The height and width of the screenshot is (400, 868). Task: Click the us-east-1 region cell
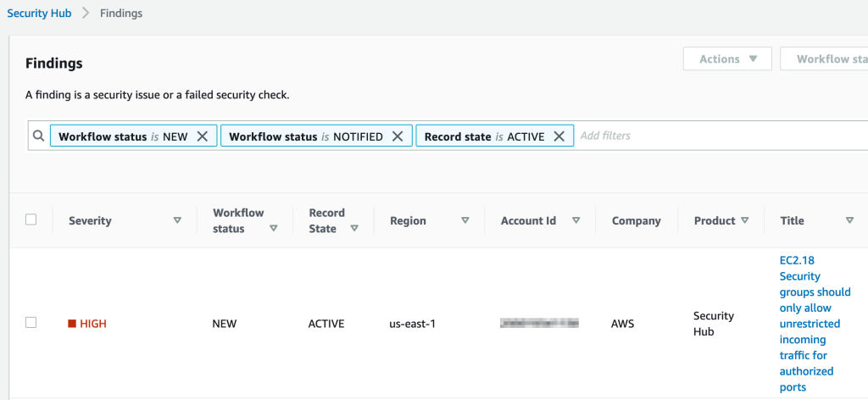(413, 324)
